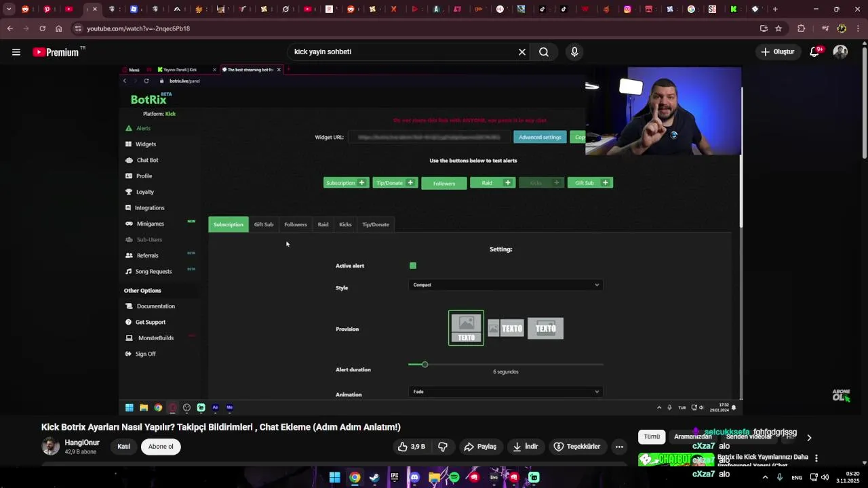Open Song Requests in BotRix sidebar

point(149,272)
